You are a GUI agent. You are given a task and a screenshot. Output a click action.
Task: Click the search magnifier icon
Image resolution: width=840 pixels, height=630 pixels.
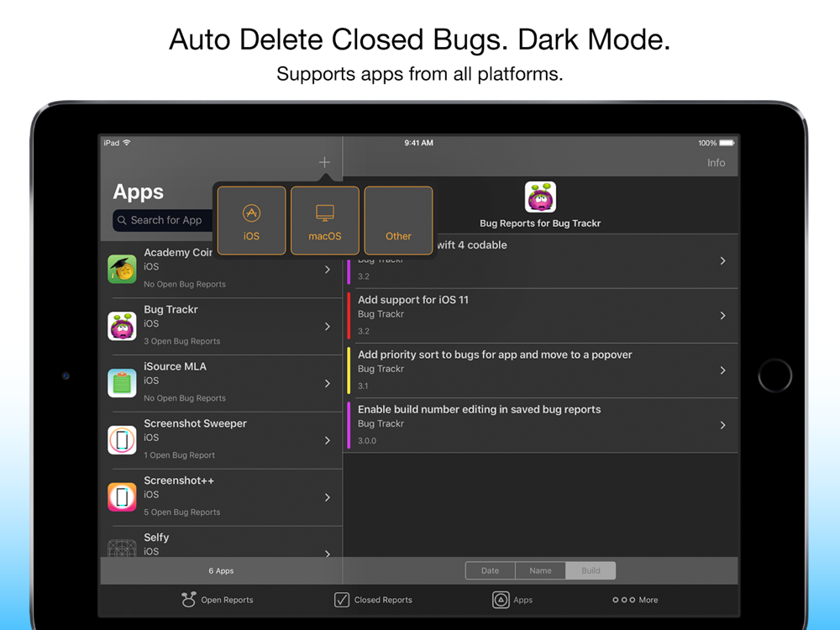(122, 220)
